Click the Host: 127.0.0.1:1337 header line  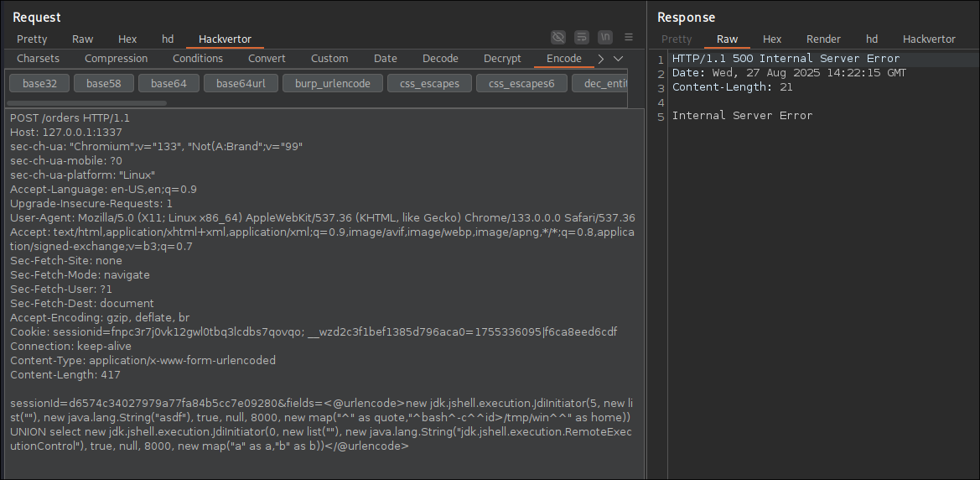pos(66,132)
